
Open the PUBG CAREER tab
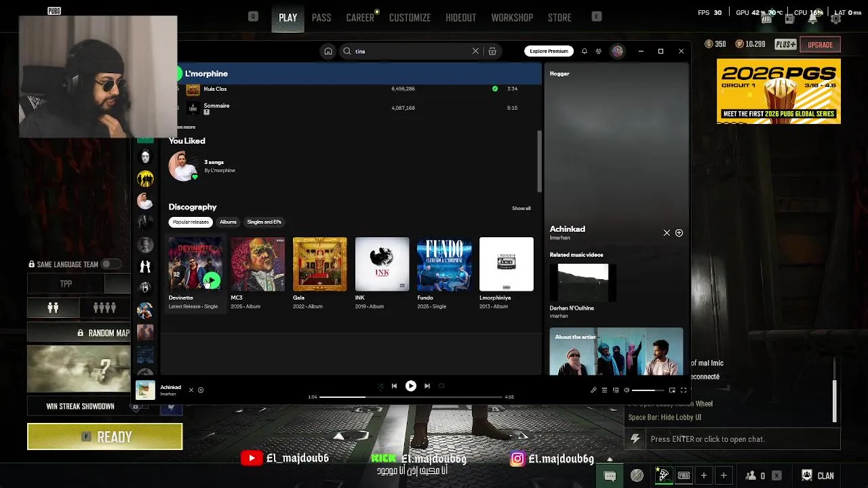tap(360, 18)
